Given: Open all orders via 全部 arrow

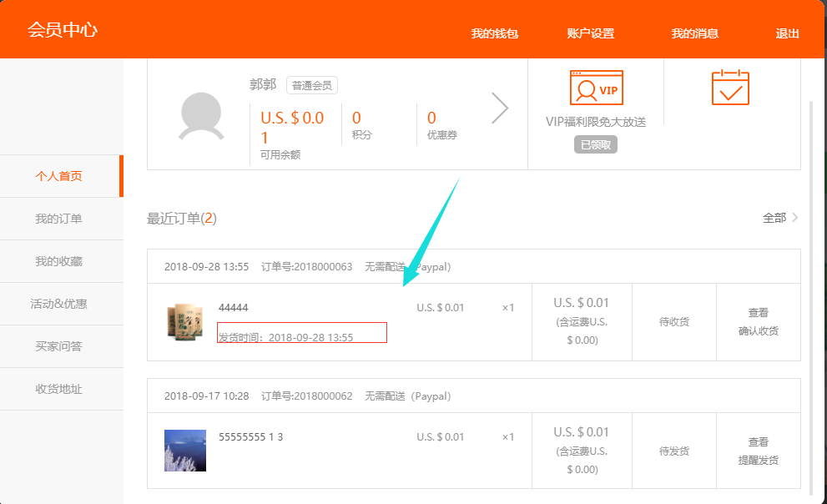Looking at the screenshot, I should 780,218.
